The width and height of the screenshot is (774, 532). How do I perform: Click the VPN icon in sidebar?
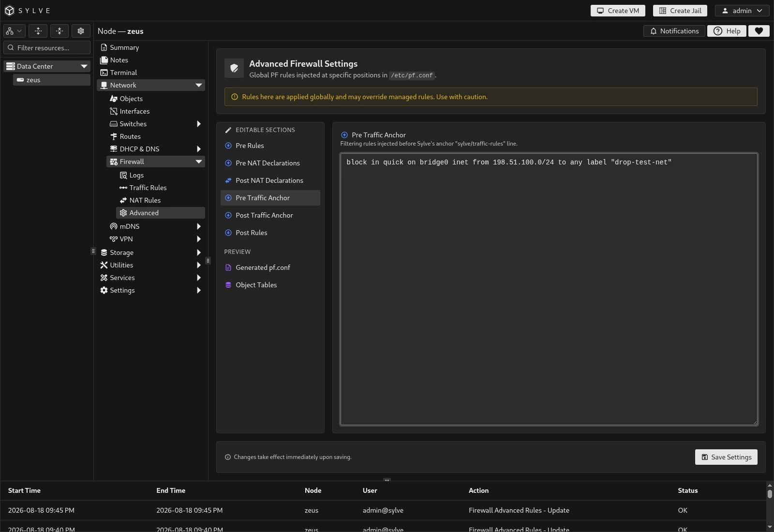[x=114, y=239]
